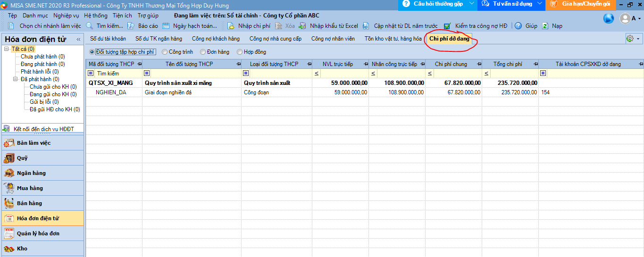This screenshot has width=644, height=257.
Task: Click the blue globe icon at top right
Action: pyautogui.click(x=609, y=18)
